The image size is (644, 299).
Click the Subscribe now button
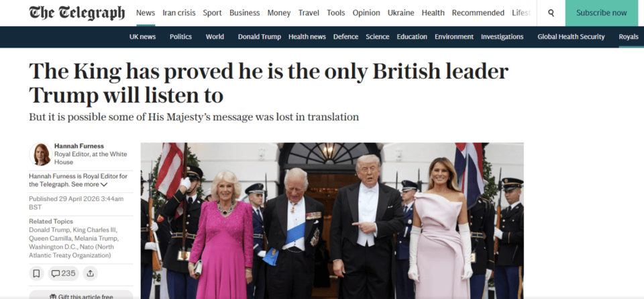click(601, 13)
